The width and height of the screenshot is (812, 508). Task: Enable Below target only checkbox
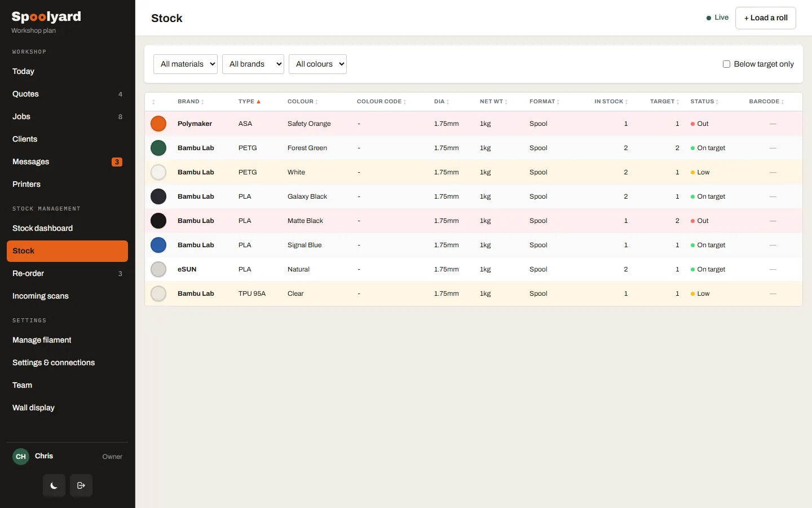726,64
